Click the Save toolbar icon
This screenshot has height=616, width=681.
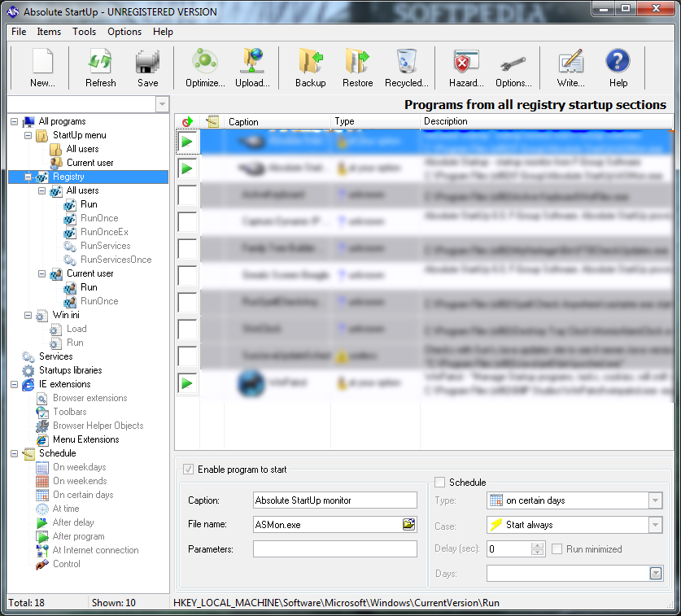(147, 68)
